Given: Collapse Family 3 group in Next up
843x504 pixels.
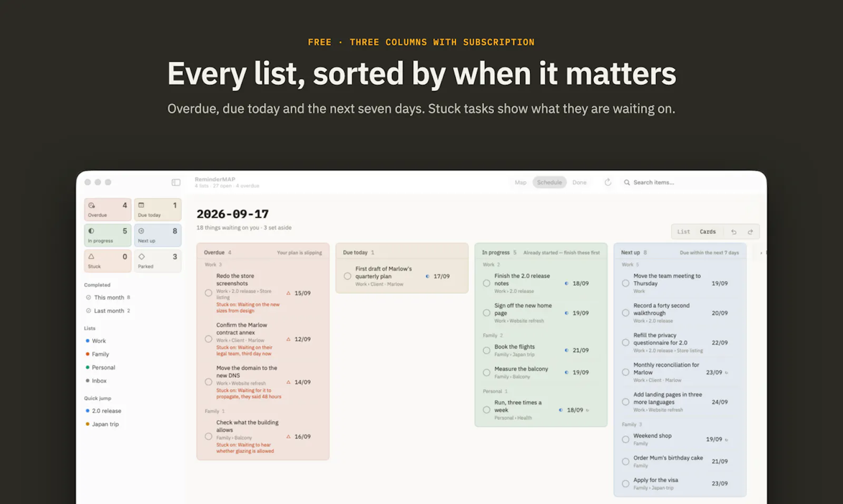Looking at the screenshot, I should (x=632, y=424).
